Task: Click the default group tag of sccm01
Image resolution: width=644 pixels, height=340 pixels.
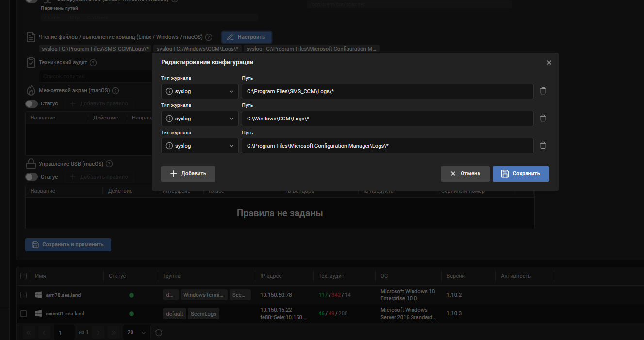Action: (175, 314)
